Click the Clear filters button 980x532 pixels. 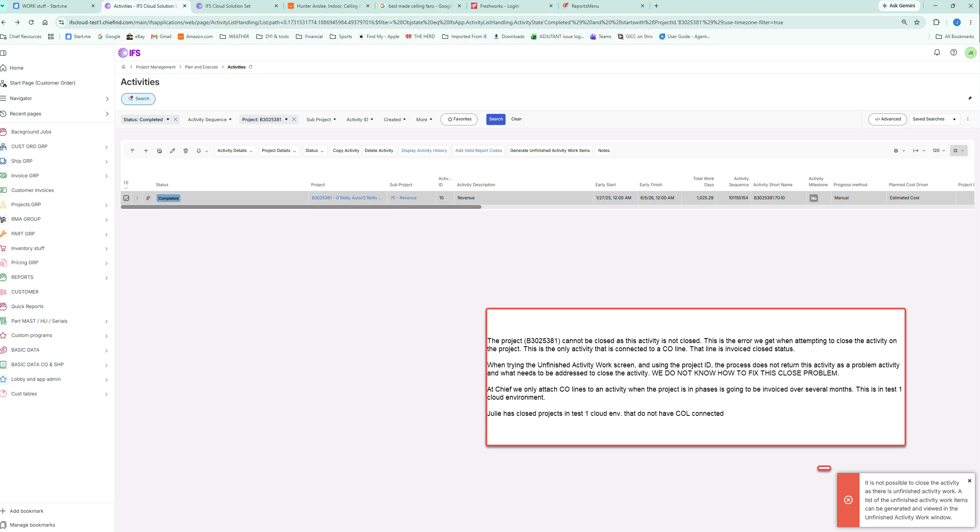click(516, 119)
